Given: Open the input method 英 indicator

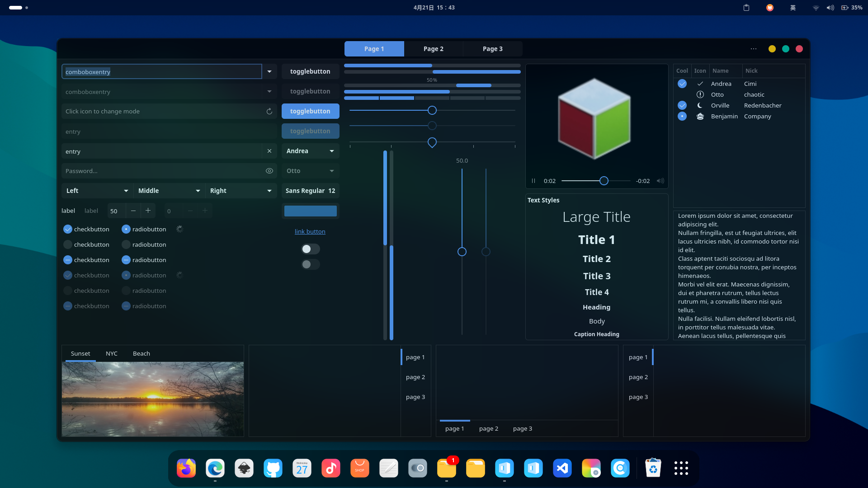Looking at the screenshot, I should (793, 8).
